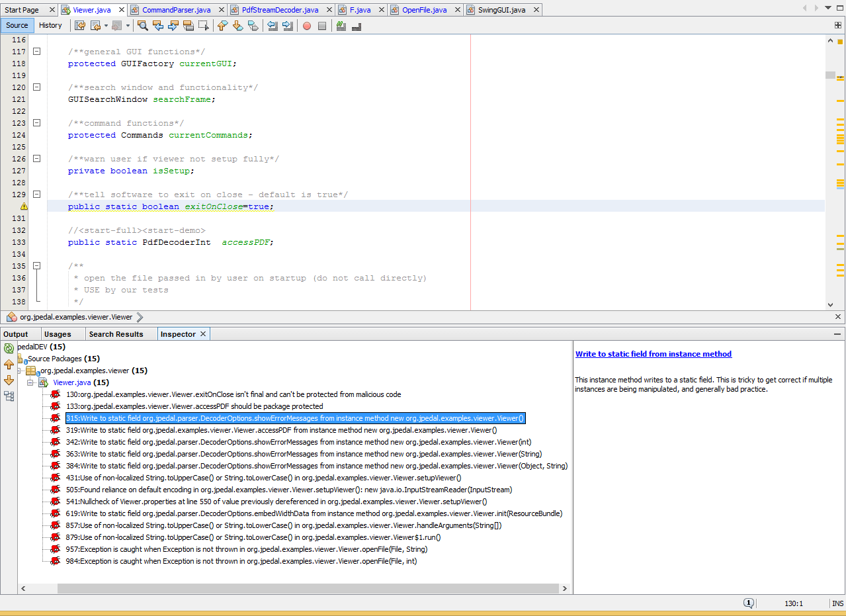Collapse the comment fold at line 117
Screen dimensions: 846x616
(37, 52)
